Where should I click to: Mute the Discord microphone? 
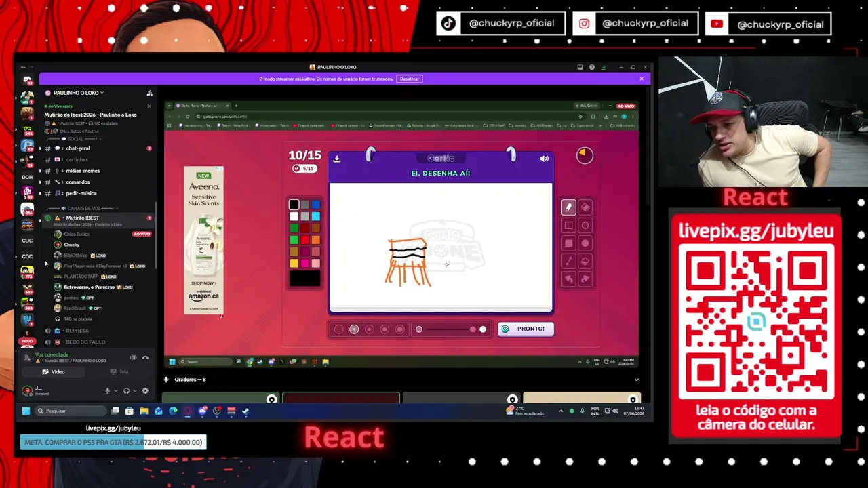tap(107, 391)
